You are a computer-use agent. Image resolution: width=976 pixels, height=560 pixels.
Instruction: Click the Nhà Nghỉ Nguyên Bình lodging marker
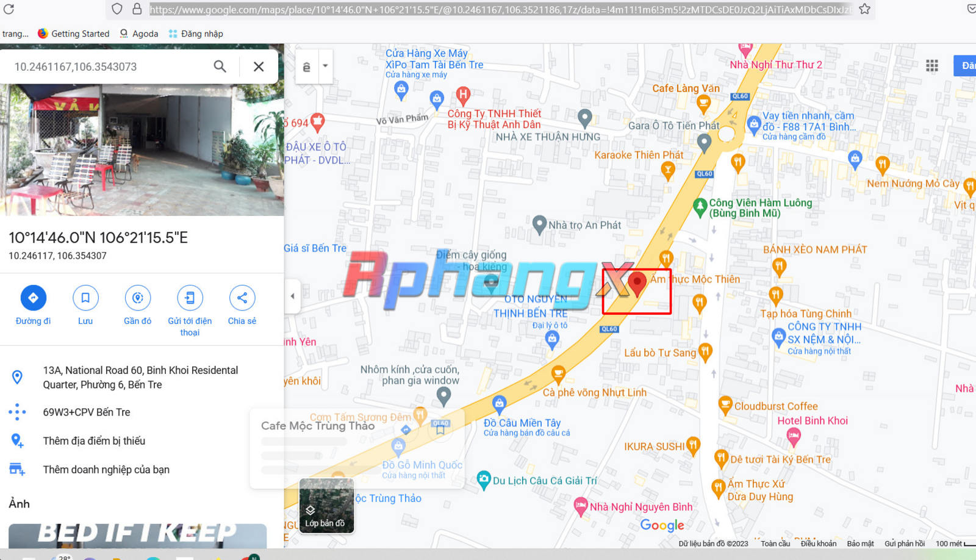click(x=581, y=506)
